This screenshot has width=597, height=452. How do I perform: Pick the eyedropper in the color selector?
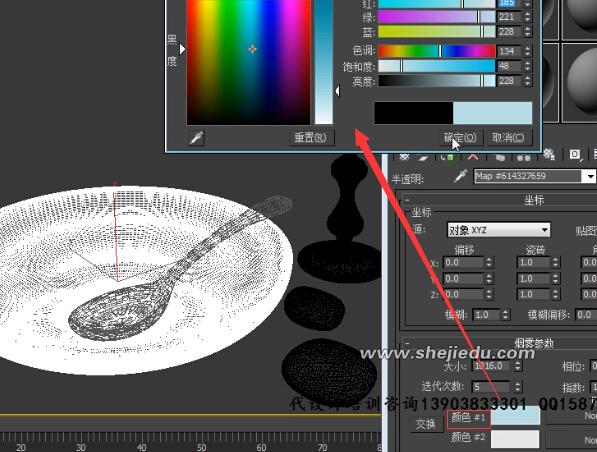[197, 137]
